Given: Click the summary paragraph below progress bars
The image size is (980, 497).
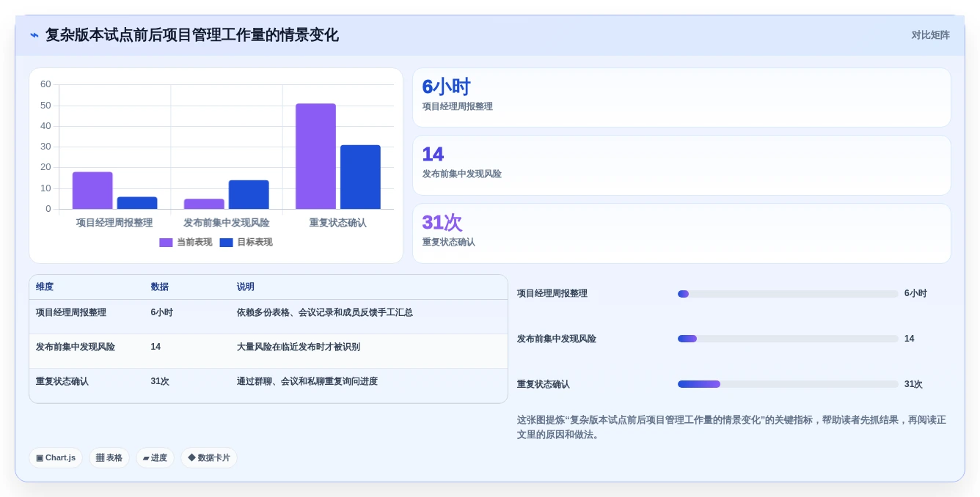Looking at the screenshot, I should click(732, 427).
